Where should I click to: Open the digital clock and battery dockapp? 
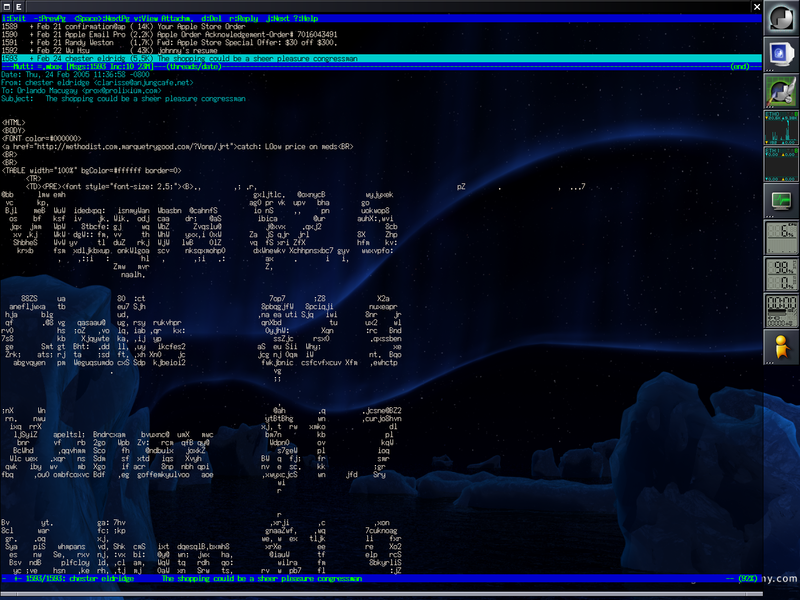(781, 311)
